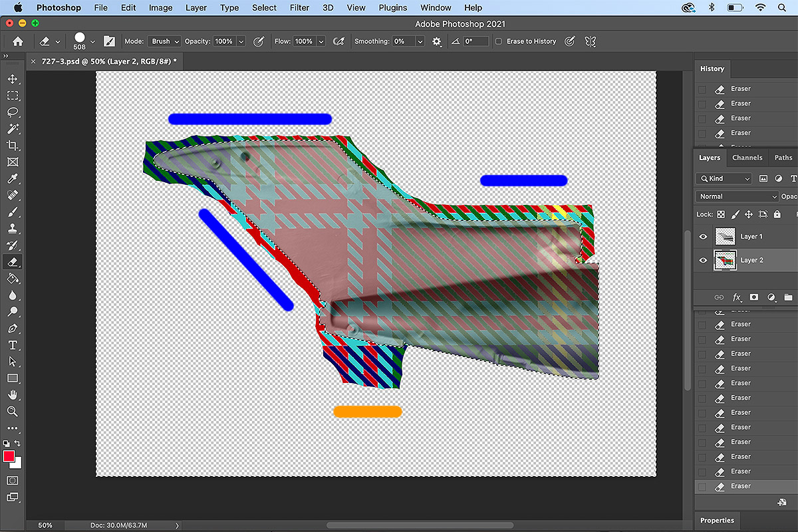The height and width of the screenshot is (532, 798).
Task: Select the Move tool
Action: click(13, 79)
